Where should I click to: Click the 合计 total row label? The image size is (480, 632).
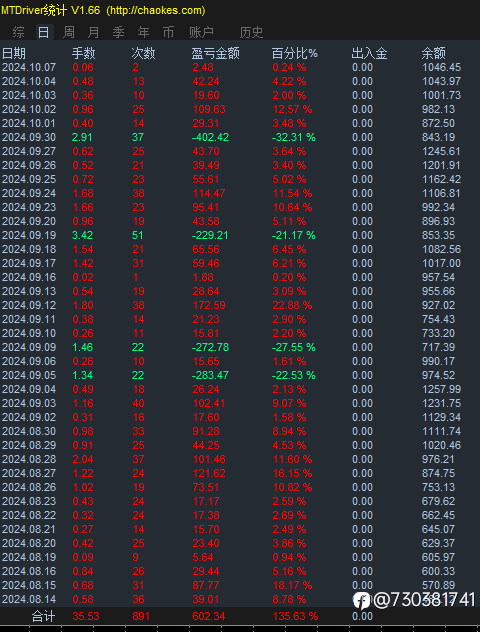click(x=44, y=616)
